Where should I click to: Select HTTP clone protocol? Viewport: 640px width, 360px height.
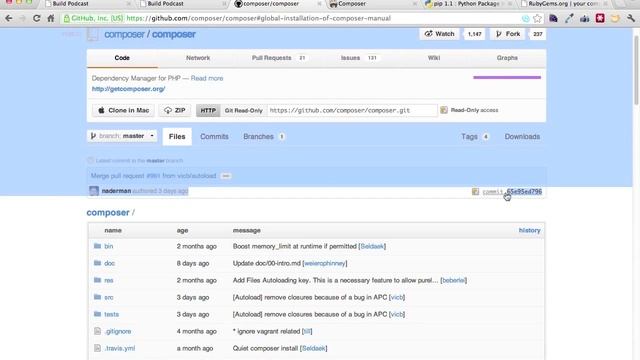click(208, 110)
